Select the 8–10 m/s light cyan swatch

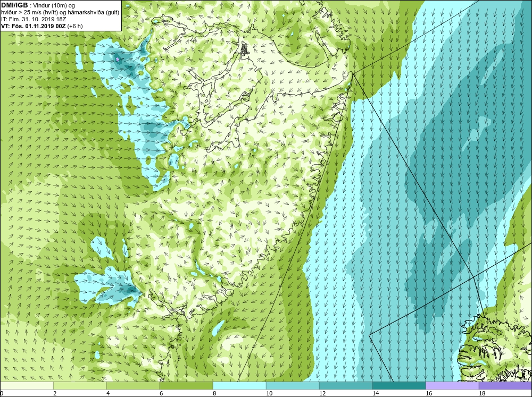pos(239,385)
